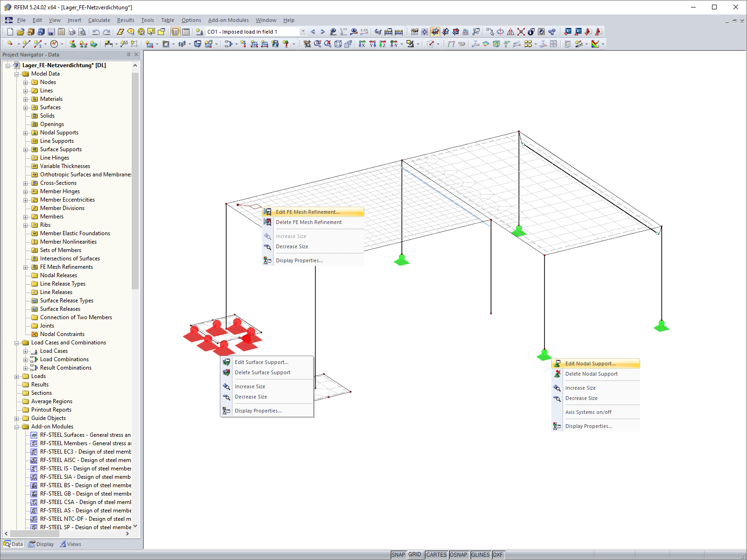Toggle the Project Navigator display button

176,32
